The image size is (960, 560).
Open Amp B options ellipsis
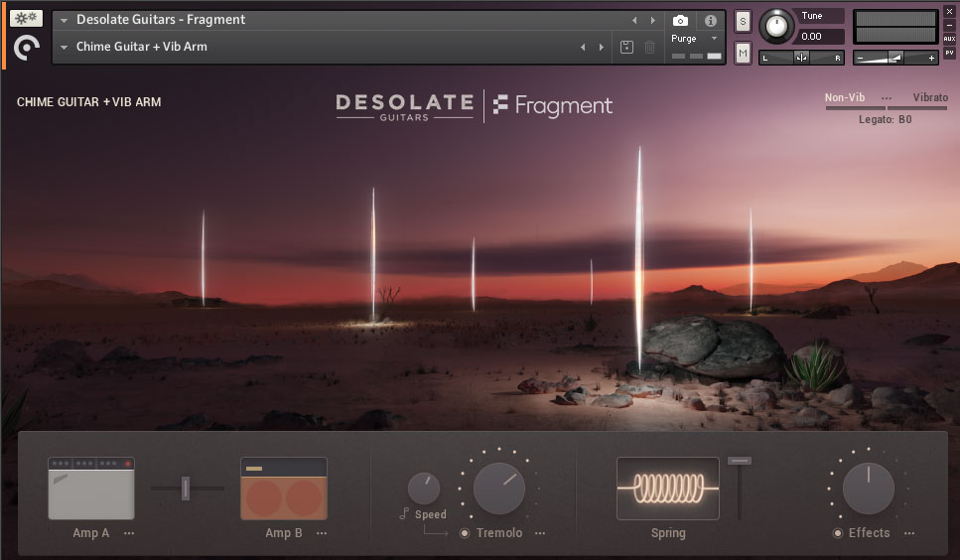click(322, 533)
